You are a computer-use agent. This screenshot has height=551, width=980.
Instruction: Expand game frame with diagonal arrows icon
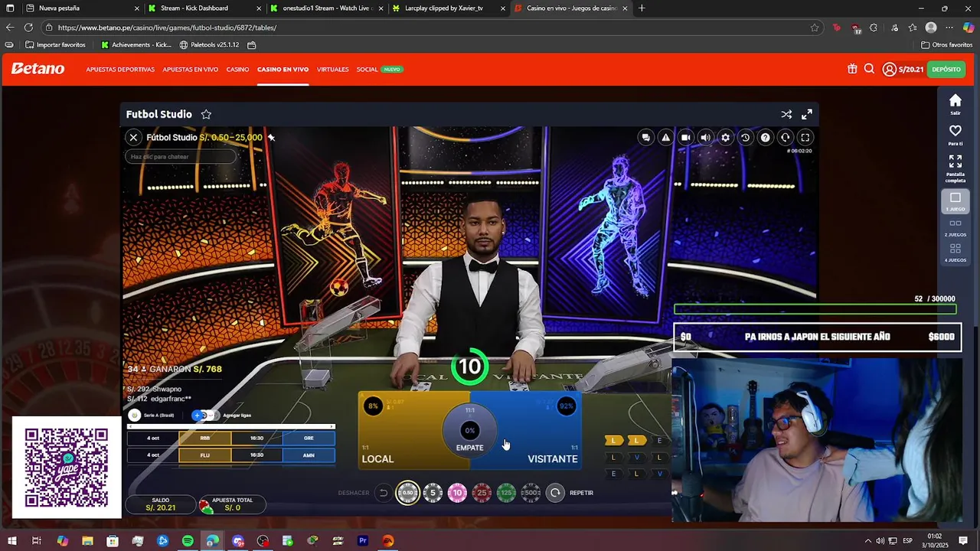click(x=807, y=114)
